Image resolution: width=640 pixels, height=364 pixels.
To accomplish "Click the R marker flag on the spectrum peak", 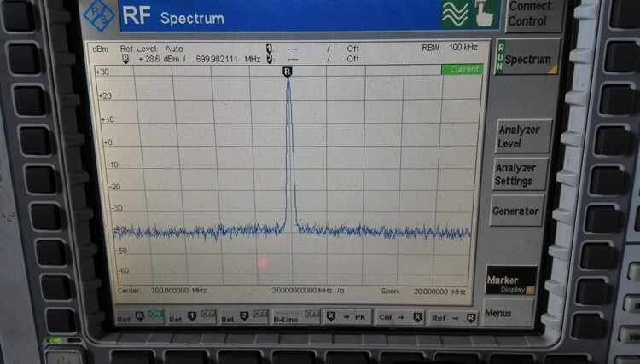I will tap(288, 72).
